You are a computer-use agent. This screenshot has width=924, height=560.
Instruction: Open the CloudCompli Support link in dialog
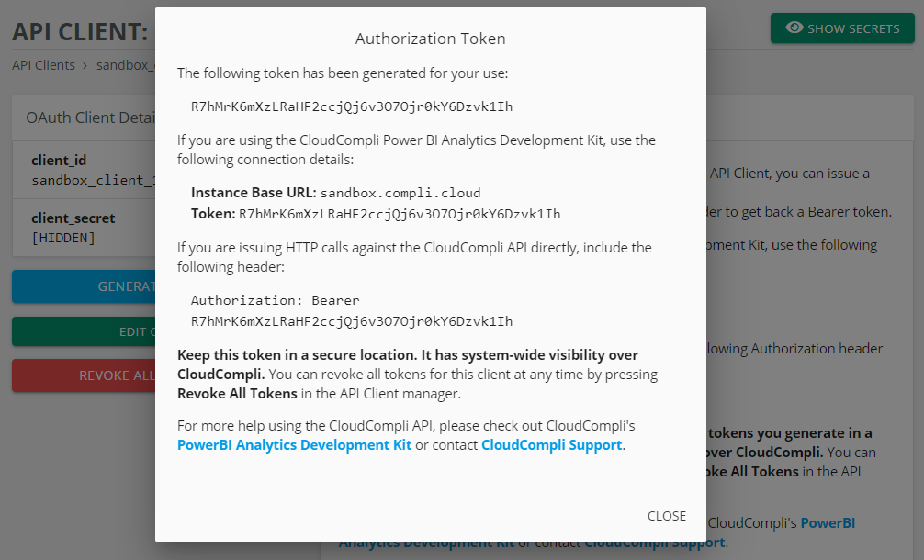coord(552,445)
